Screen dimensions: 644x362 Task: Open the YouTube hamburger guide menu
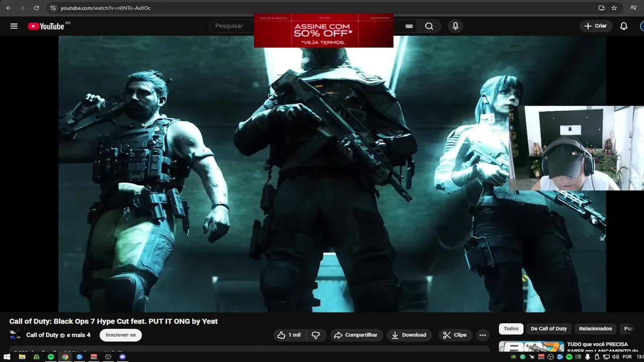pyautogui.click(x=14, y=26)
